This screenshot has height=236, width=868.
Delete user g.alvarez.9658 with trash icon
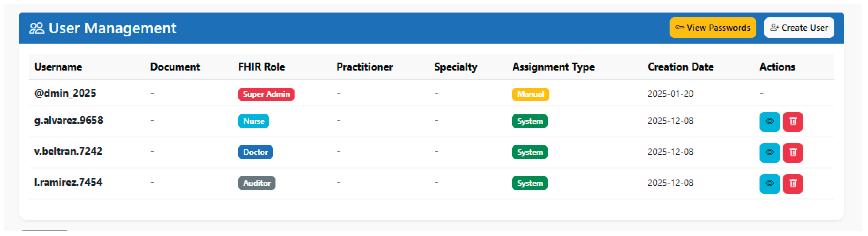pyautogui.click(x=792, y=122)
